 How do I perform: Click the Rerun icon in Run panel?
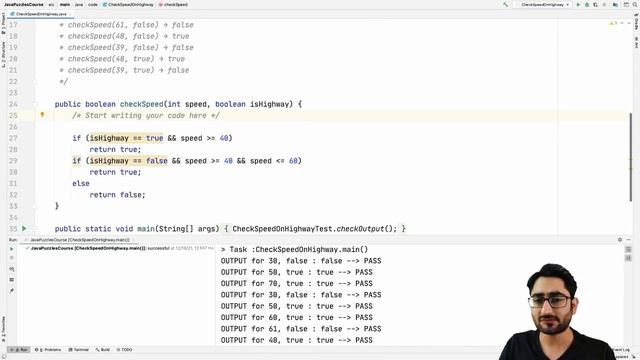(11, 249)
